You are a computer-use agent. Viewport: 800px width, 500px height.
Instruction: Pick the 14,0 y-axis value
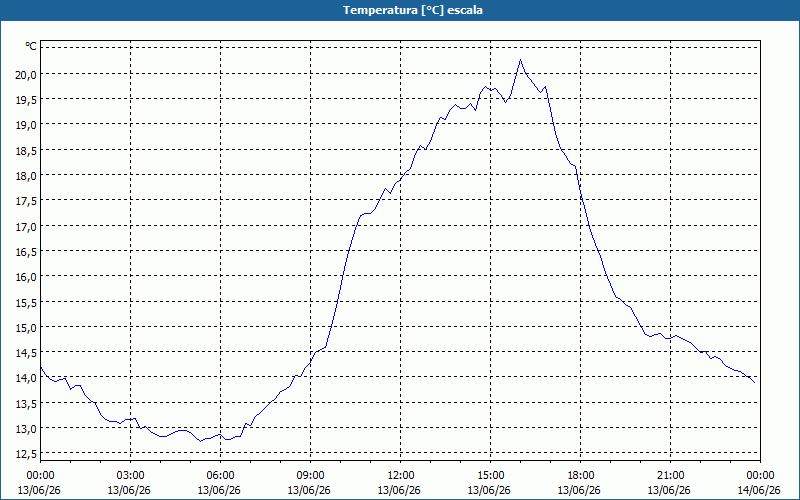(27, 378)
